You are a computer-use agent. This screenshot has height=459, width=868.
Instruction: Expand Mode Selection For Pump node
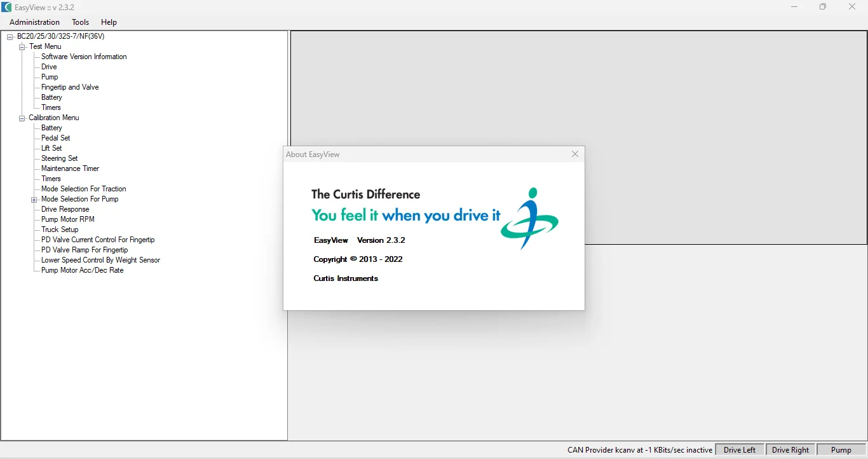click(34, 200)
